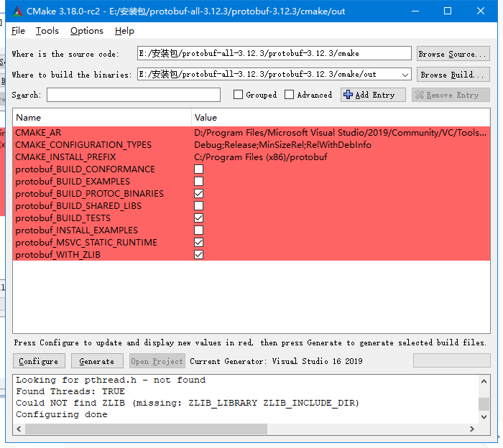503x448 pixels.
Task: Open the Options menu
Action: coord(87,31)
